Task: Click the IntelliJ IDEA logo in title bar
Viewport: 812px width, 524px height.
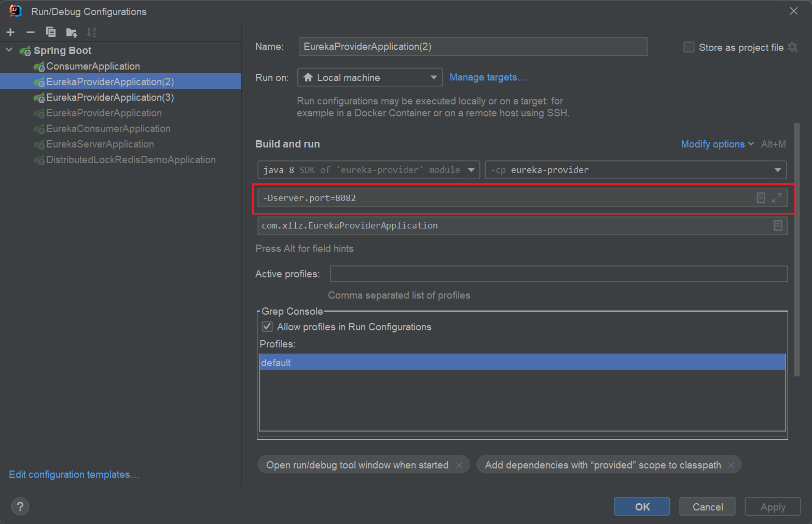Action: pos(16,11)
